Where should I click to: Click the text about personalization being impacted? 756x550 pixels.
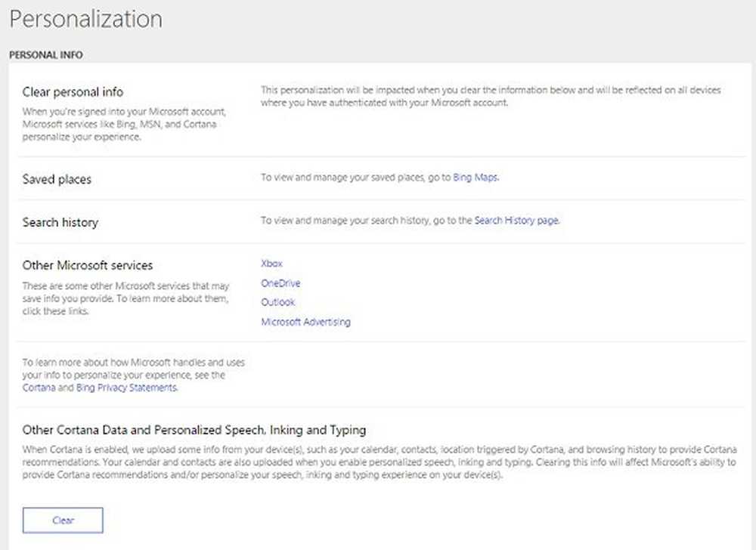490,96
